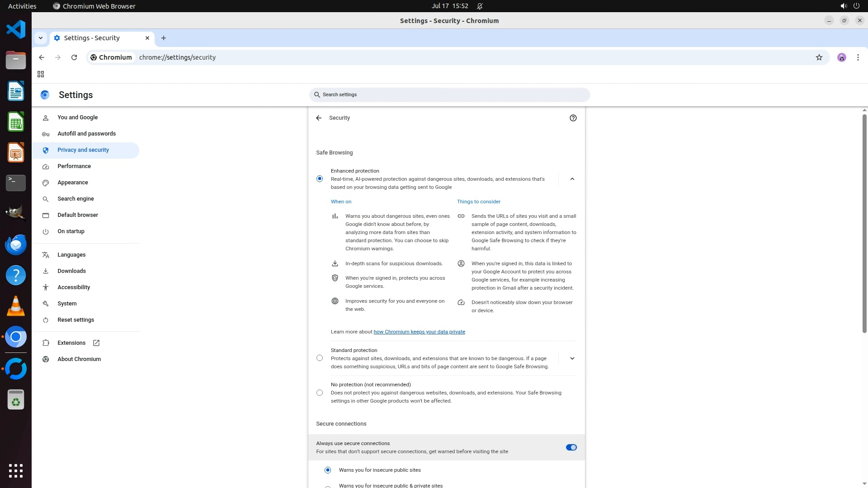Bookmark this page with star icon

pyautogui.click(x=819, y=57)
